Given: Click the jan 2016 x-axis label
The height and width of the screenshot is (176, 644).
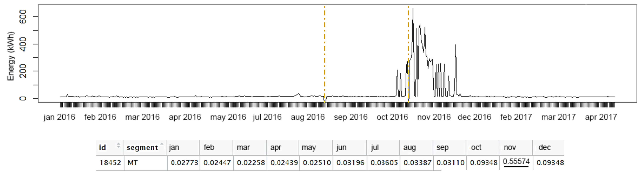Looking at the screenshot, I should coord(59,117).
